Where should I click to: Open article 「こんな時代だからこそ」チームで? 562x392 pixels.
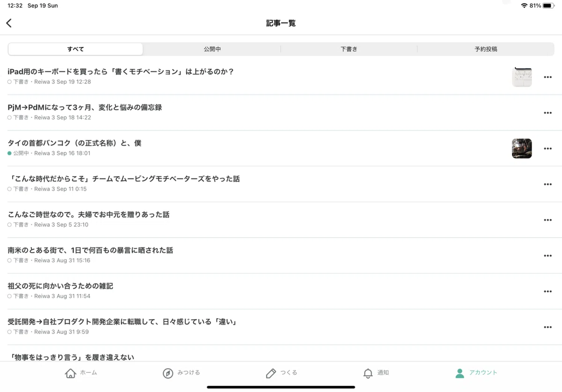pyautogui.click(x=124, y=179)
